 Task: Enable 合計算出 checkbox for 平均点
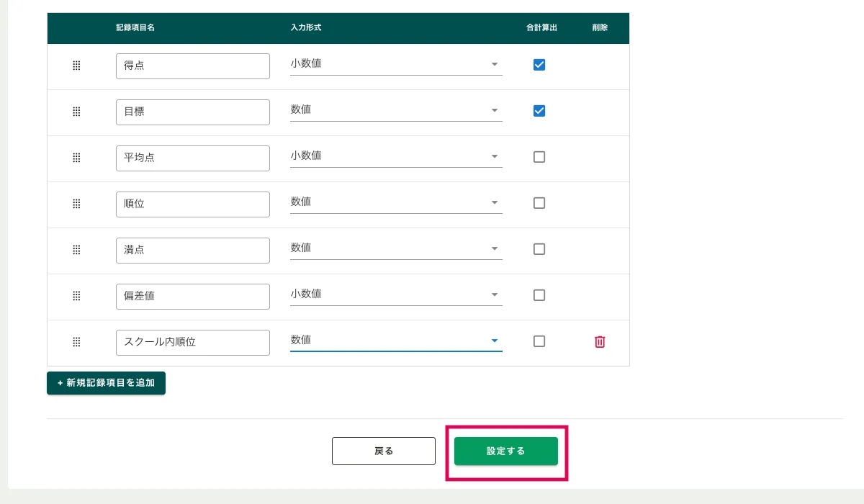(539, 157)
